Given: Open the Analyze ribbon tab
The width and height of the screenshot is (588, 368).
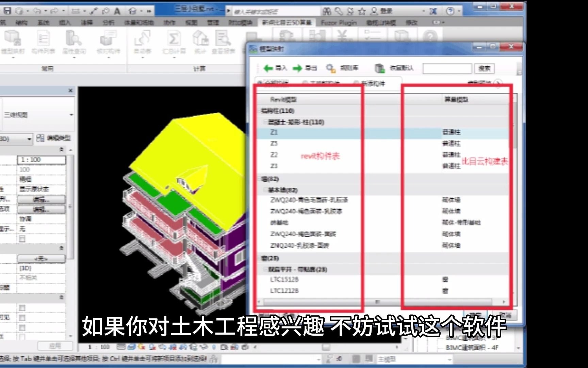Looking at the screenshot, I should click(x=109, y=23).
